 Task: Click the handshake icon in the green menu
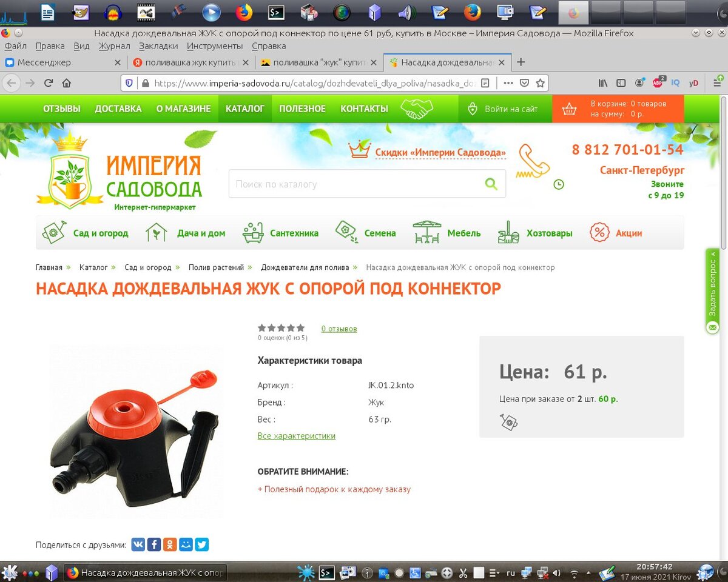tap(417, 109)
